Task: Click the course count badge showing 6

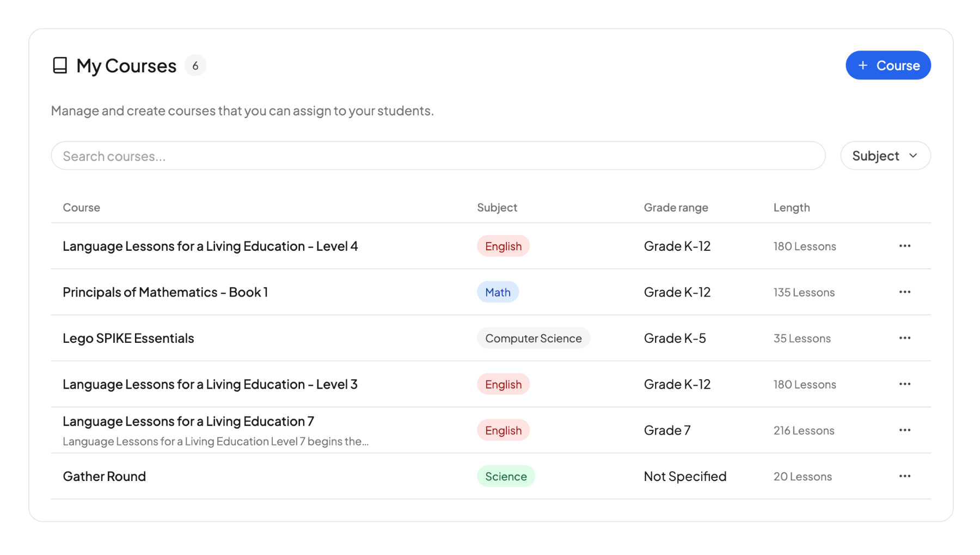Action: point(195,65)
